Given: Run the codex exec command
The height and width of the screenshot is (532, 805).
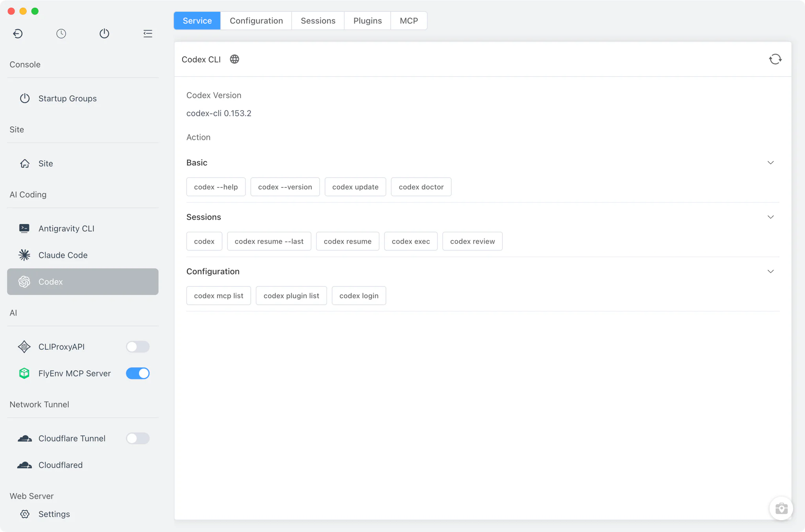Looking at the screenshot, I should [x=411, y=241].
